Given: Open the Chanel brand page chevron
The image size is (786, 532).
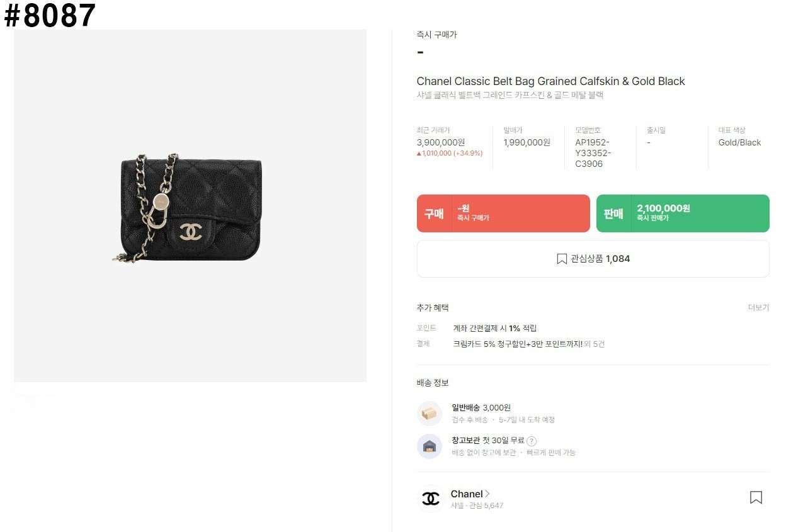Looking at the screenshot, I should coord(487,494).
